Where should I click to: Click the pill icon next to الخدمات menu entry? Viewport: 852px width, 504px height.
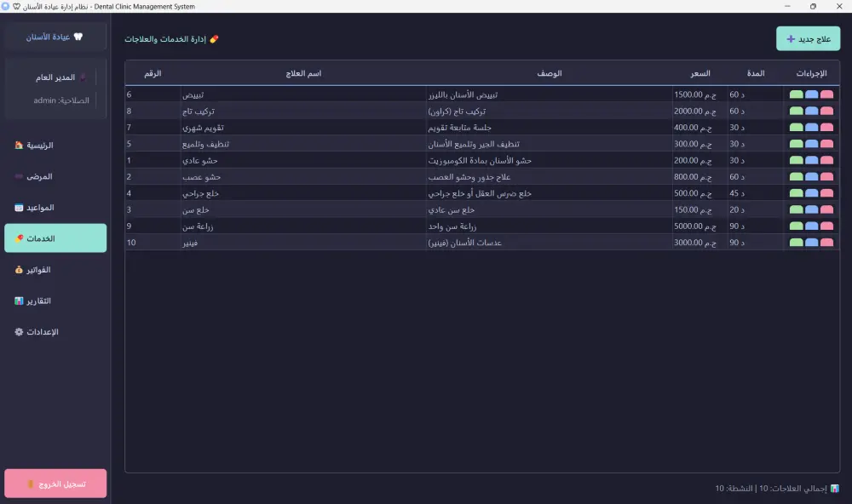[x=19, y=238]
